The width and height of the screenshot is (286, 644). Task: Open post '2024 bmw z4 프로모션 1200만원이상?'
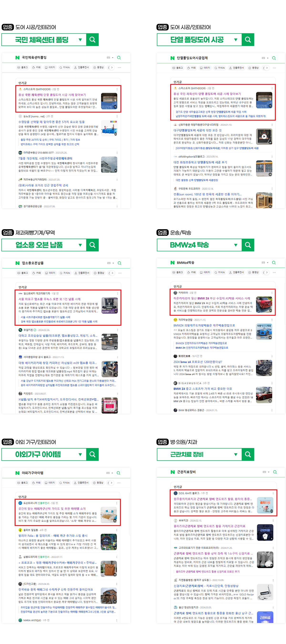[198, 362]
